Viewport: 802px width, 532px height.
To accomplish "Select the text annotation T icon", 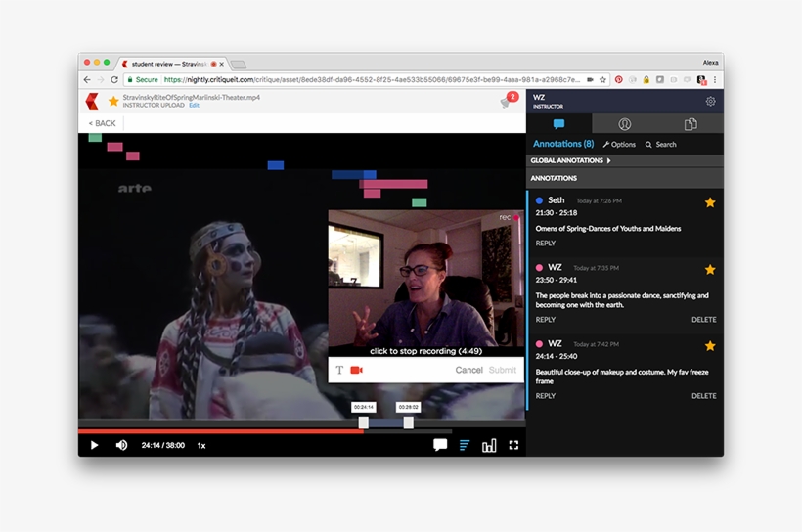I will pos(339,370).
